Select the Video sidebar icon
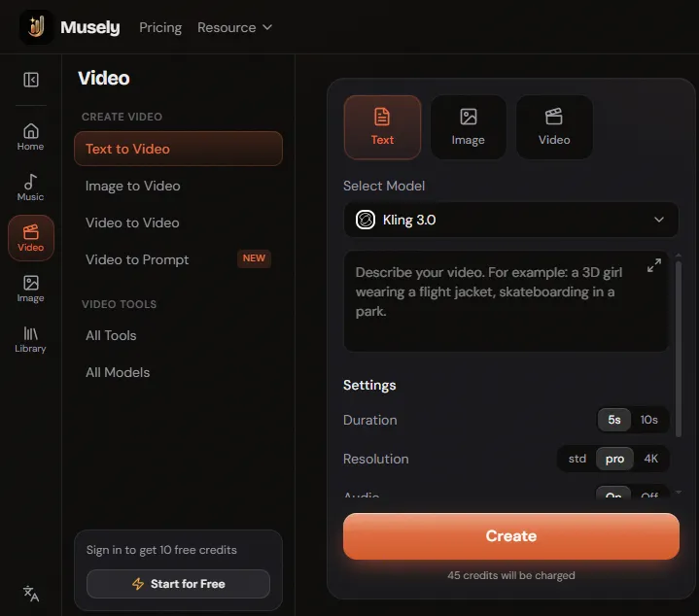699x616 pixels. click(31, 238)
